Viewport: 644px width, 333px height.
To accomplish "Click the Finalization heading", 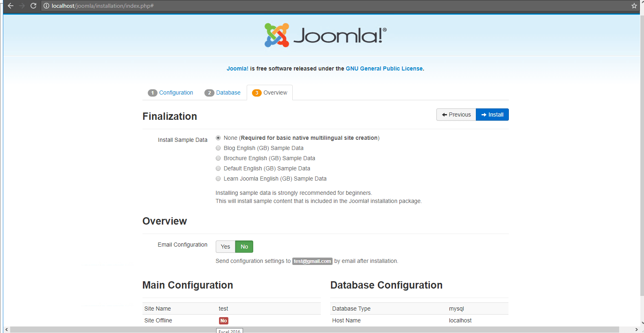I will point(170,116).
